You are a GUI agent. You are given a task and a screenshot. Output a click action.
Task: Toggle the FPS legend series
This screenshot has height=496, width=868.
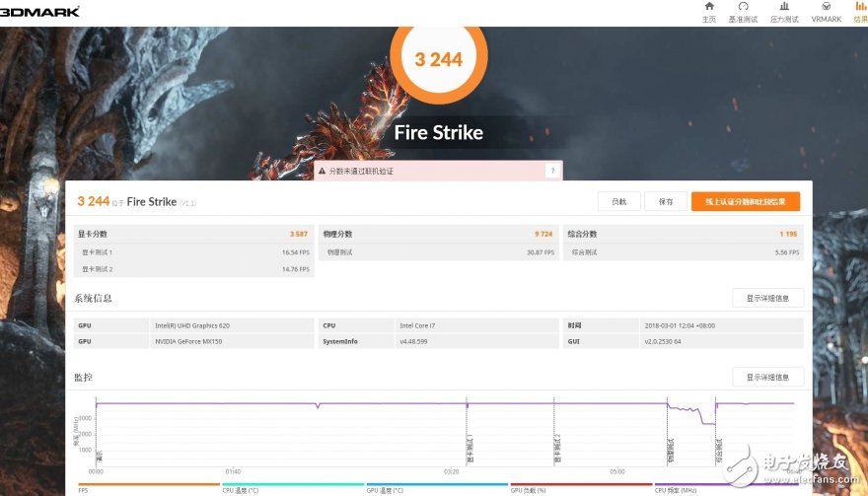[83, 490]
